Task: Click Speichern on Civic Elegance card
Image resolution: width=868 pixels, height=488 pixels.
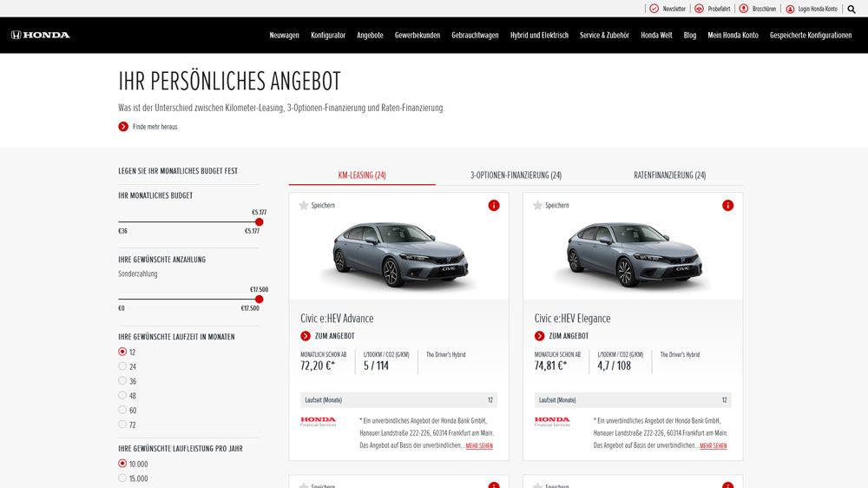Action: [x=557, y=206]
